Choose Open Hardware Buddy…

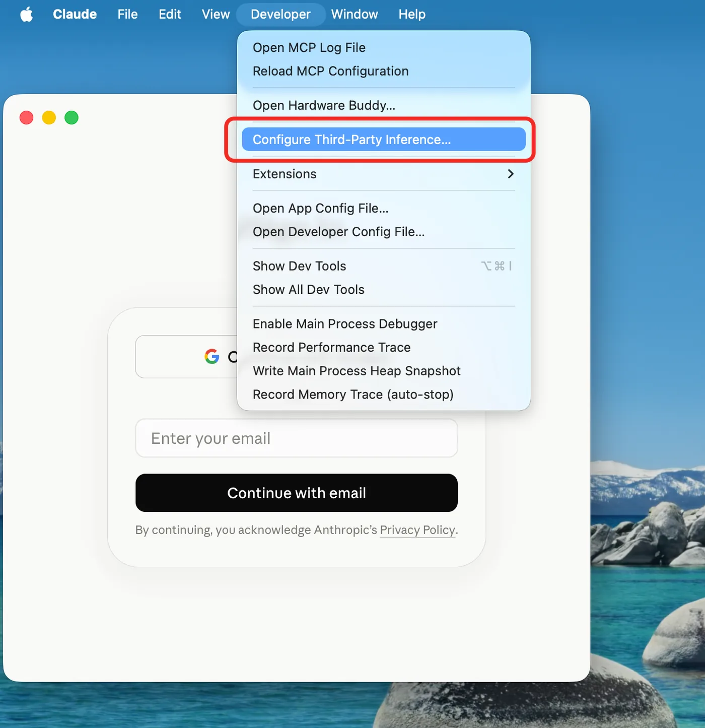[x=384, y=105]
